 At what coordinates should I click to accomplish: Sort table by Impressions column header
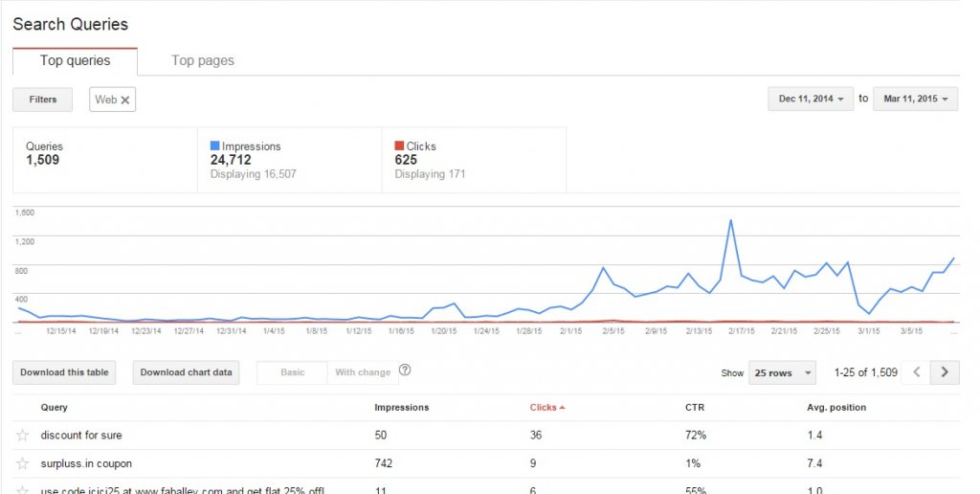[x=401, y=407]
